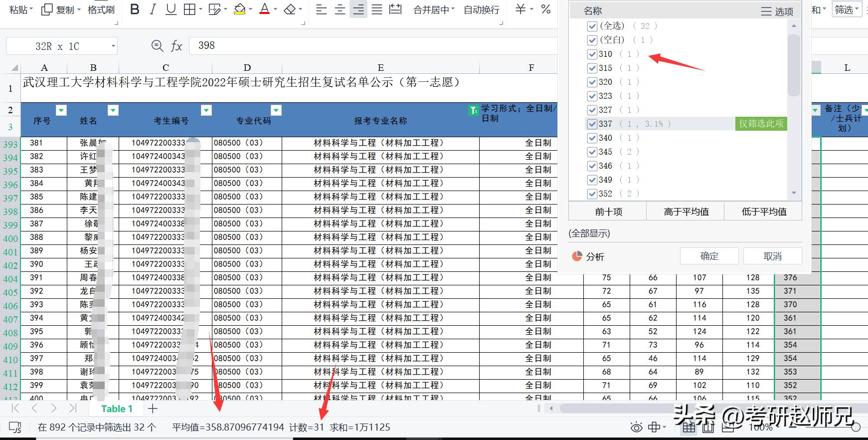Screen dimensions: 868x440
Task: Uncheck the 310 filter value
Action: 592,54
